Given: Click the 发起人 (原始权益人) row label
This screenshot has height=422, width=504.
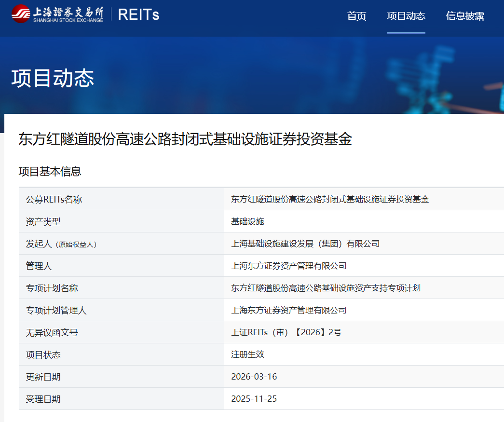Looking at the screenshot, I should pyautogui.click(x=61, y=244).
